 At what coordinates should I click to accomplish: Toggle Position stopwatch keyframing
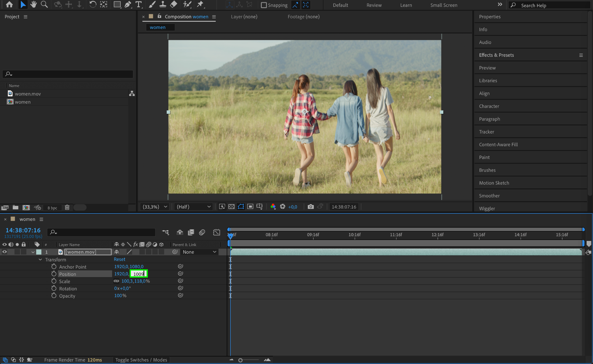[x=54, y=274]
